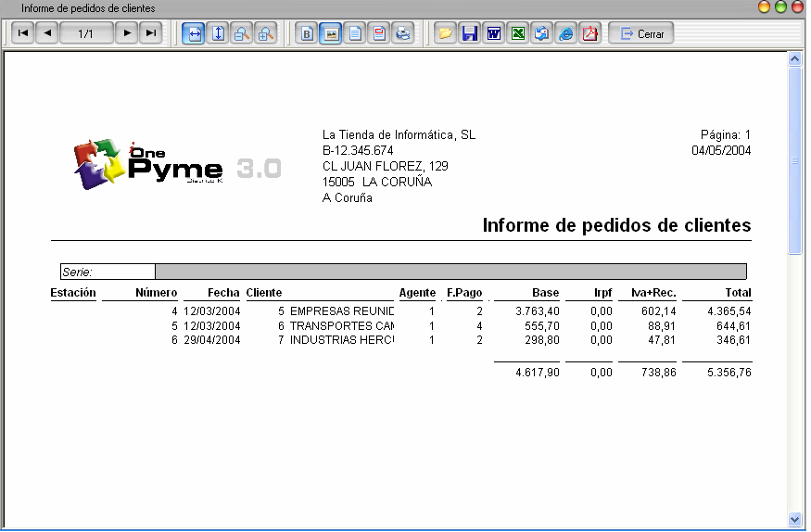Export the report to PDF

point(589,33)
